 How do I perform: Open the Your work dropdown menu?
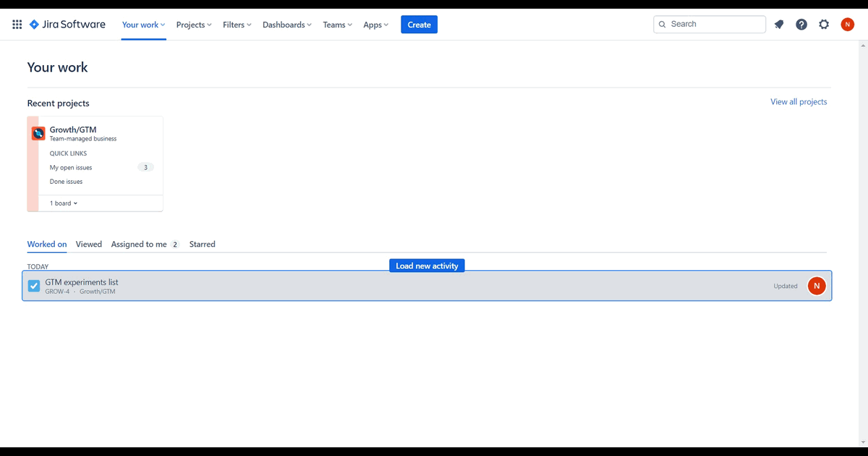tap(143, 25)
